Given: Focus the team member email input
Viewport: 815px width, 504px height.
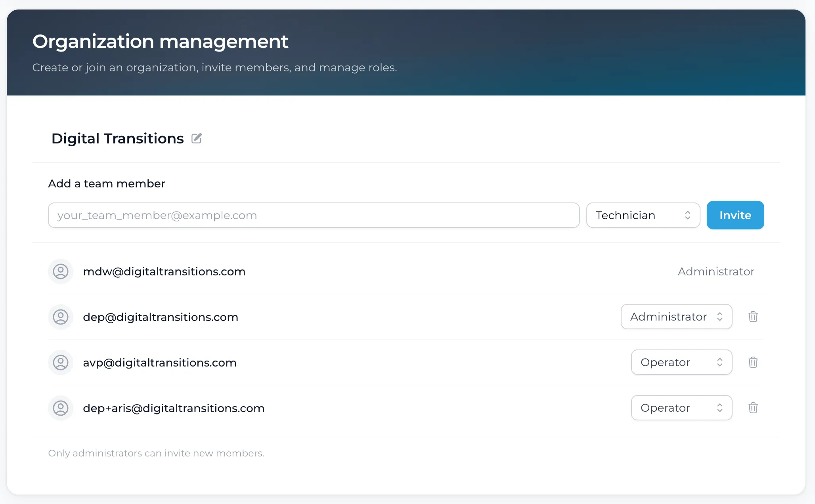Looking at the screenshot, I should point(314,215).
